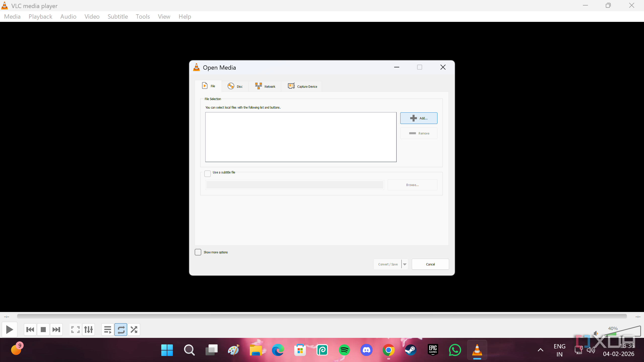Image resolution: width=644 pixels, height=362 pixels.
Task: Show hidden system tray icons chevron
Action: (x=540, y=350)
